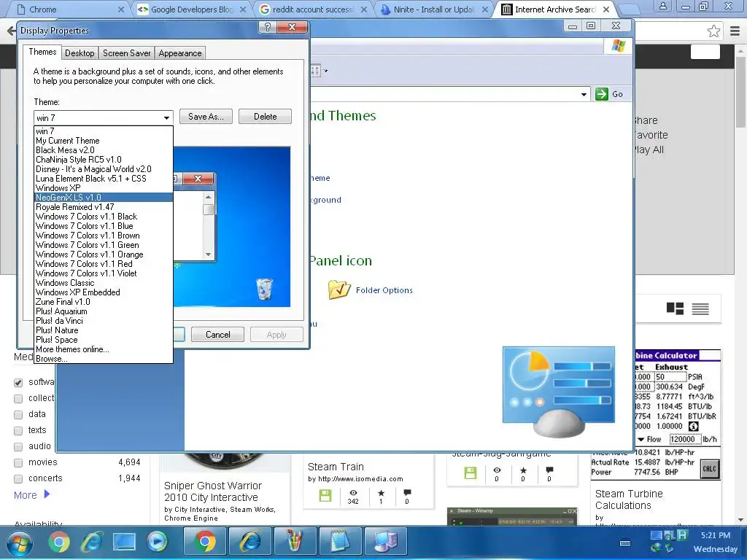The width and height of the screenshot is (747, 560).
Task: Open the Views dropdown arrow
Action: coord(326,71)
